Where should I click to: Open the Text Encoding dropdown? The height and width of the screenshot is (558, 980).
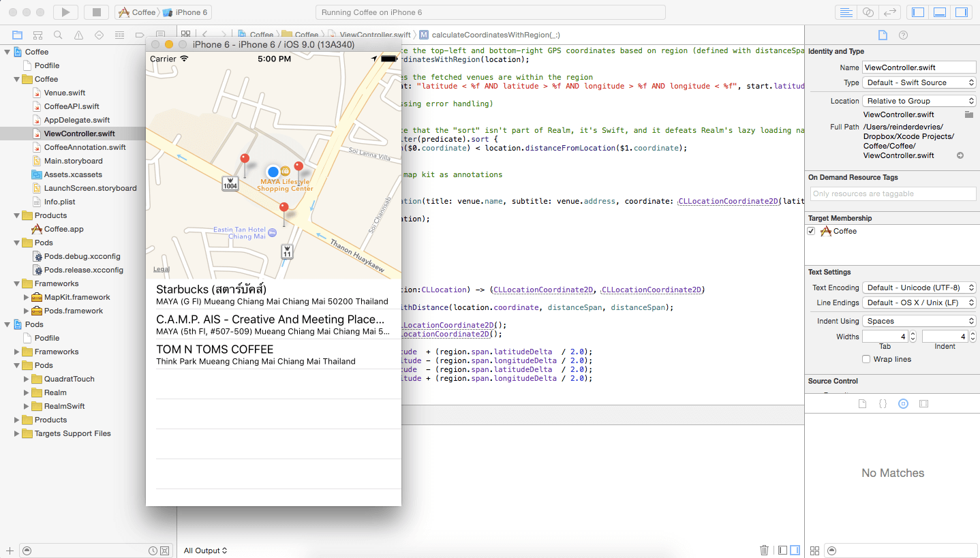coord(919,288)
